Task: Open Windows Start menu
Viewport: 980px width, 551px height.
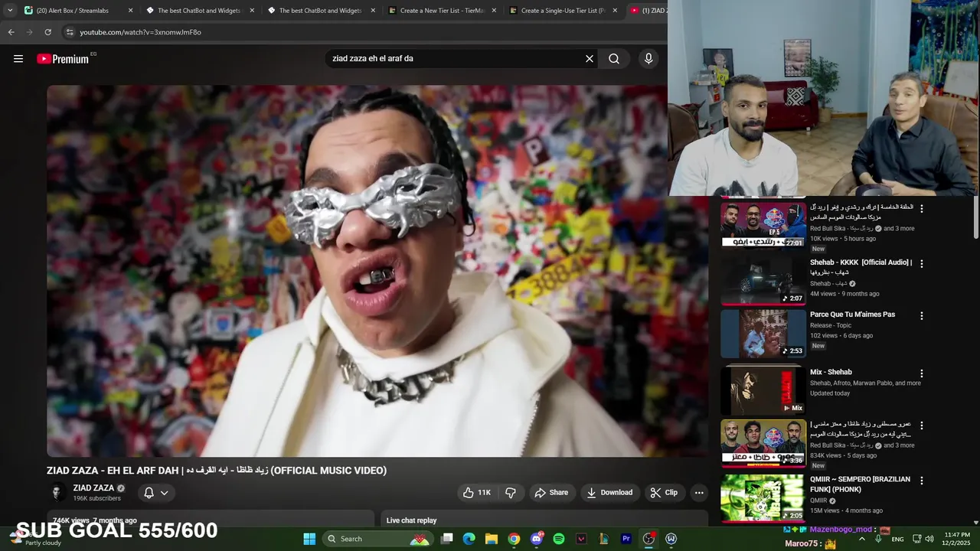Action: 309,539
